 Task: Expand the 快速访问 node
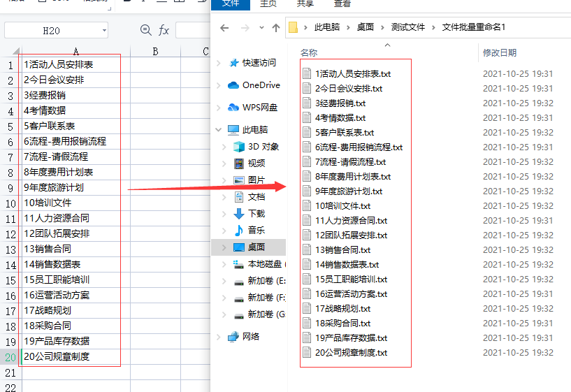pos(219,64)
